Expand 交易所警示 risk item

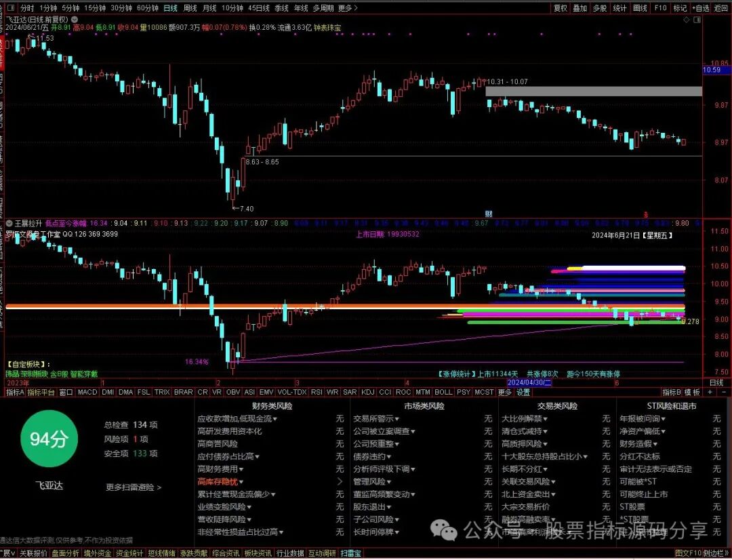point(376,418)
